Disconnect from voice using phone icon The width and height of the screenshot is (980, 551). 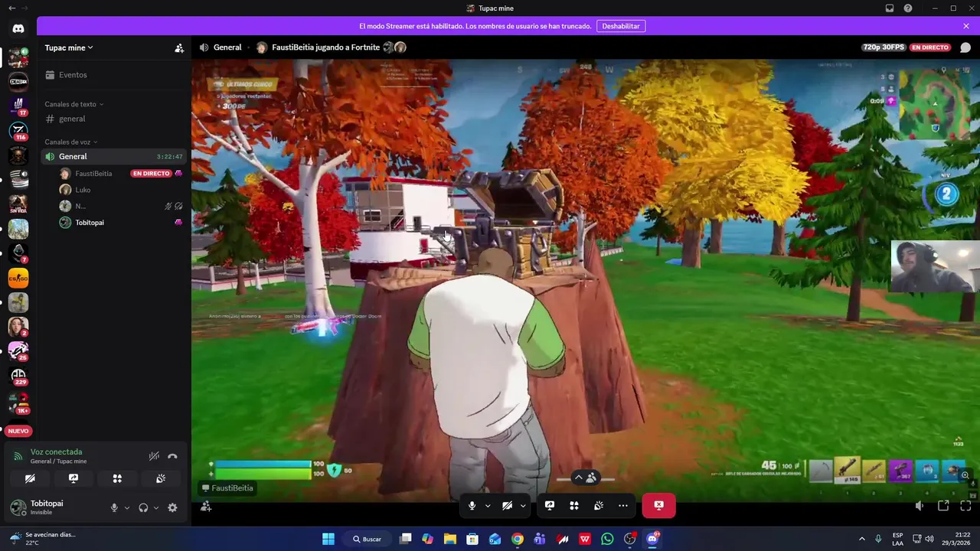[x=172, y=456]
